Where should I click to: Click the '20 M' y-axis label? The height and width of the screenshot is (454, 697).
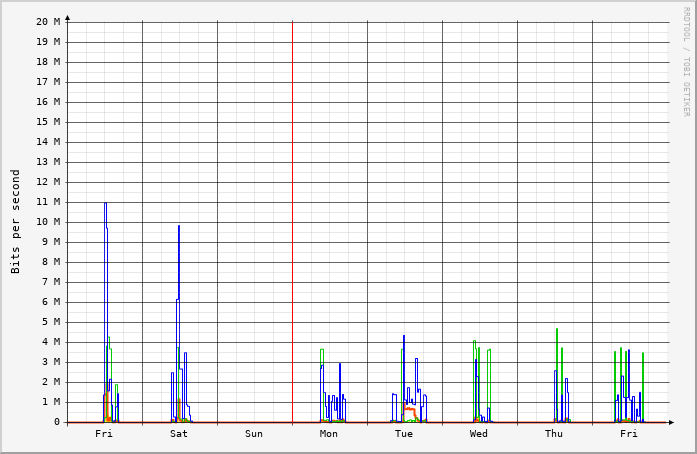click(x=48, y=22)
